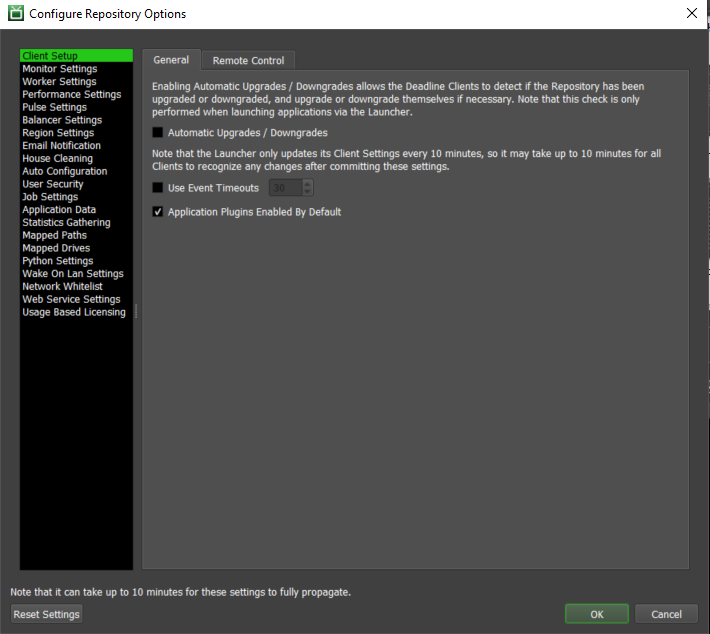Click the 'Application Plugins Enabled By Default' label
This screenshot has width=710, height=634.
click(254, 212)
